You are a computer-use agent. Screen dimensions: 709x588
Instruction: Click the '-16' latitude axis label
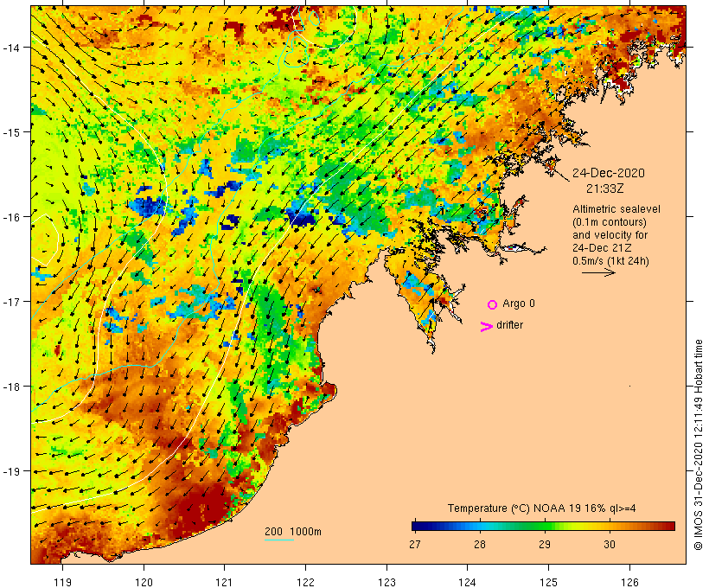click(x=10, y=217)
